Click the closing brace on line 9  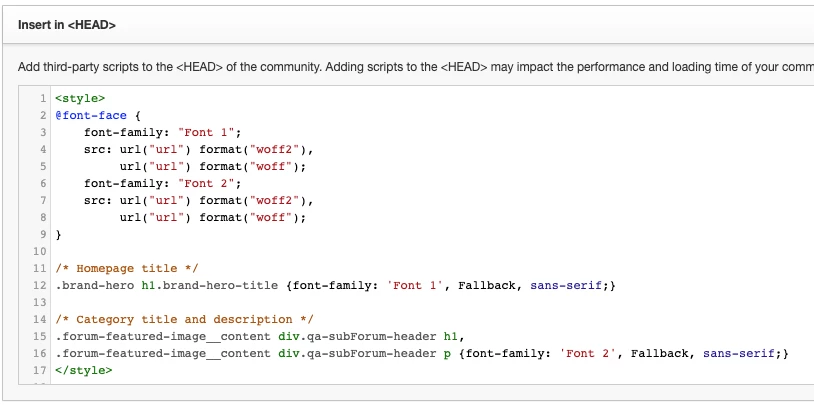tap(59, 235)
